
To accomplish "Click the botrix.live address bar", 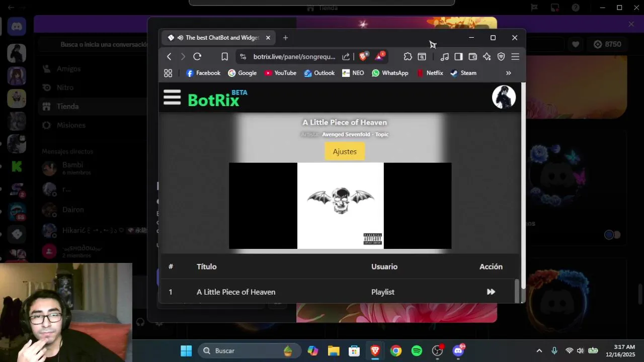I will 294,57.
